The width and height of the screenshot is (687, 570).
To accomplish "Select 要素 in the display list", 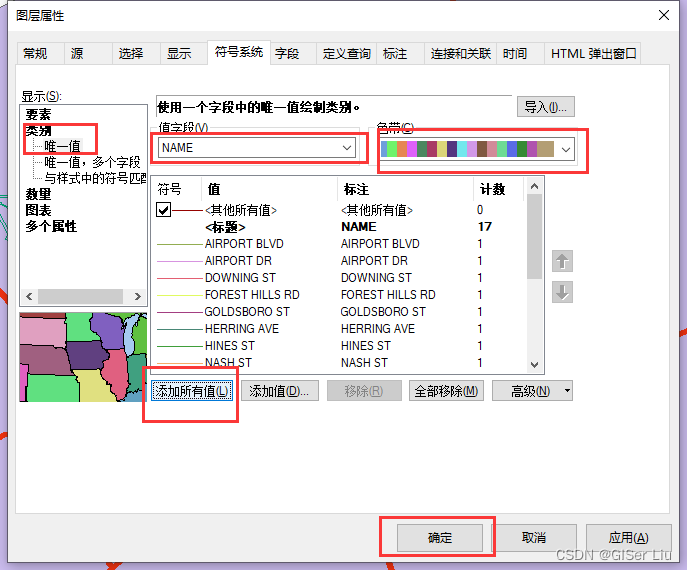I will tap(38, 114).
